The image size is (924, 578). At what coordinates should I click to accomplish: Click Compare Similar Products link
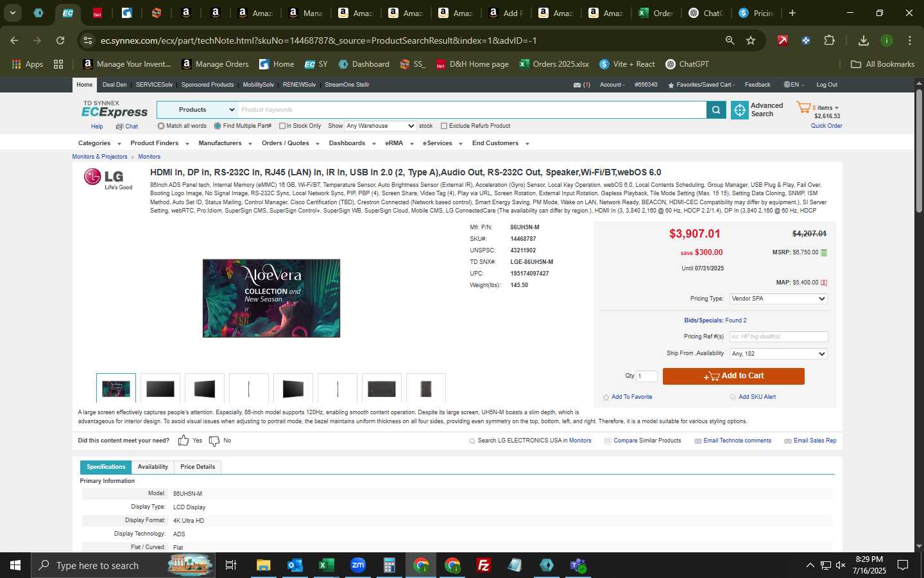(x=647, y=441)
